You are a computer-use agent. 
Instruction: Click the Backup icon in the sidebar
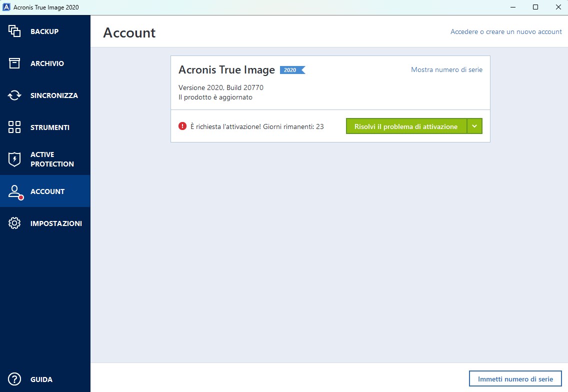[14, 31]
